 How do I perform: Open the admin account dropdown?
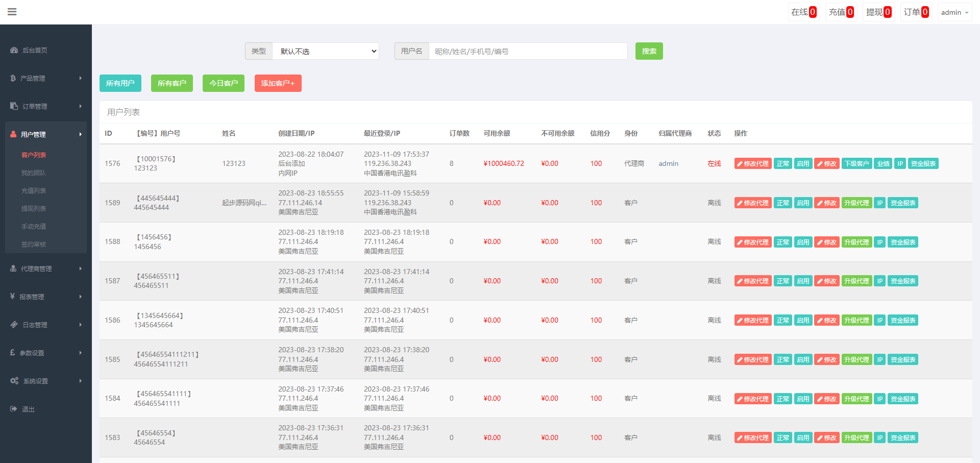click(954, 12)
